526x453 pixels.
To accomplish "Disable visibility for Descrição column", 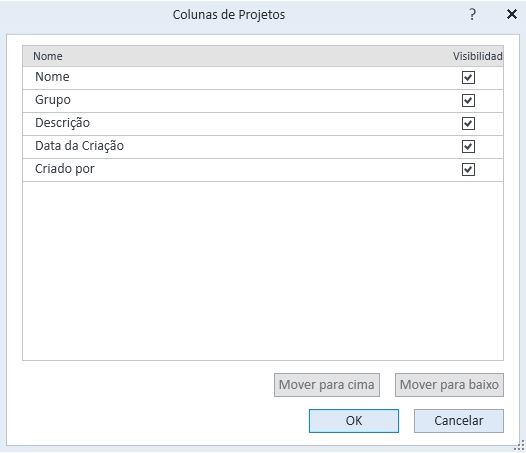I will point(468,123).
